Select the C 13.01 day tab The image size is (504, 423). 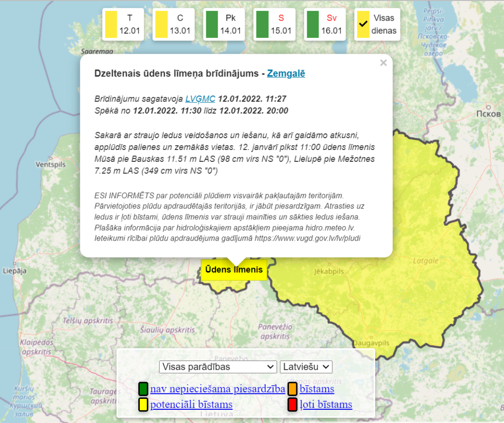pos(174,24)
